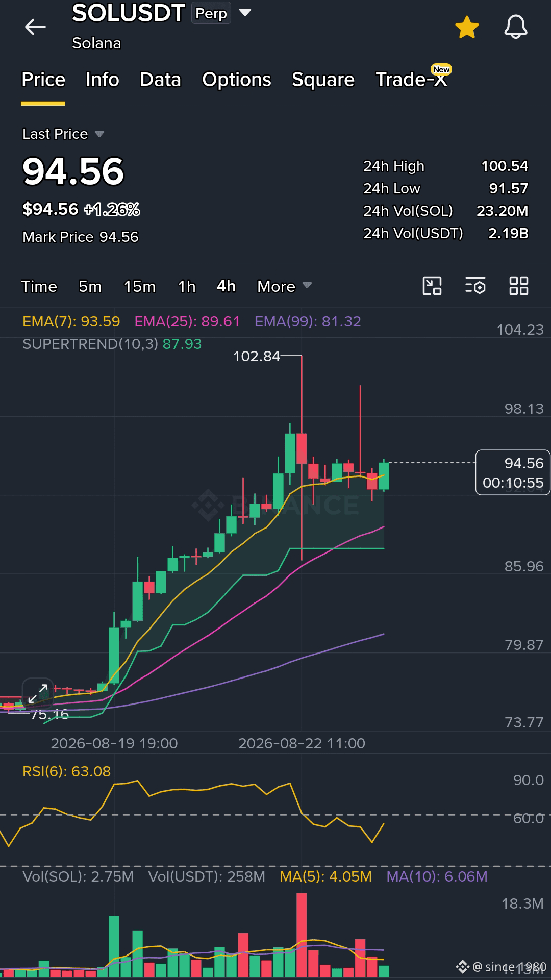The width and height of the screenshot is (551, 980).
Task: Open price alert bell icon
Action: point(516,27)
